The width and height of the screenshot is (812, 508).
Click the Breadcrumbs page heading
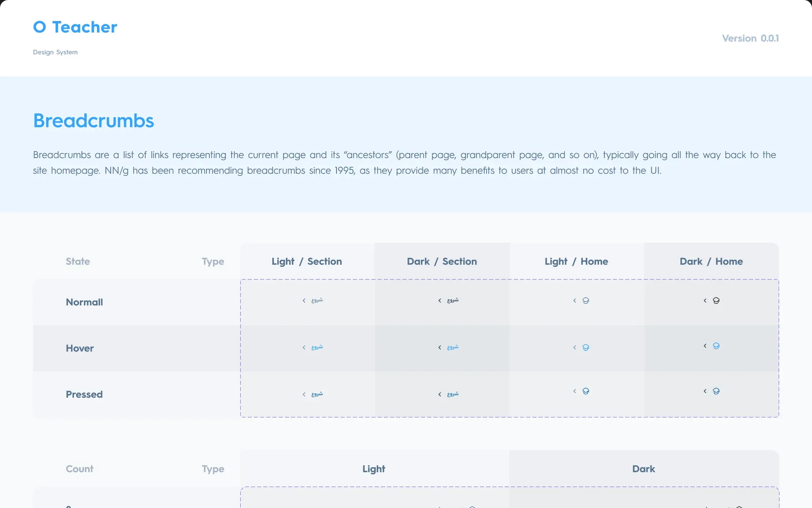coord(94,121)
